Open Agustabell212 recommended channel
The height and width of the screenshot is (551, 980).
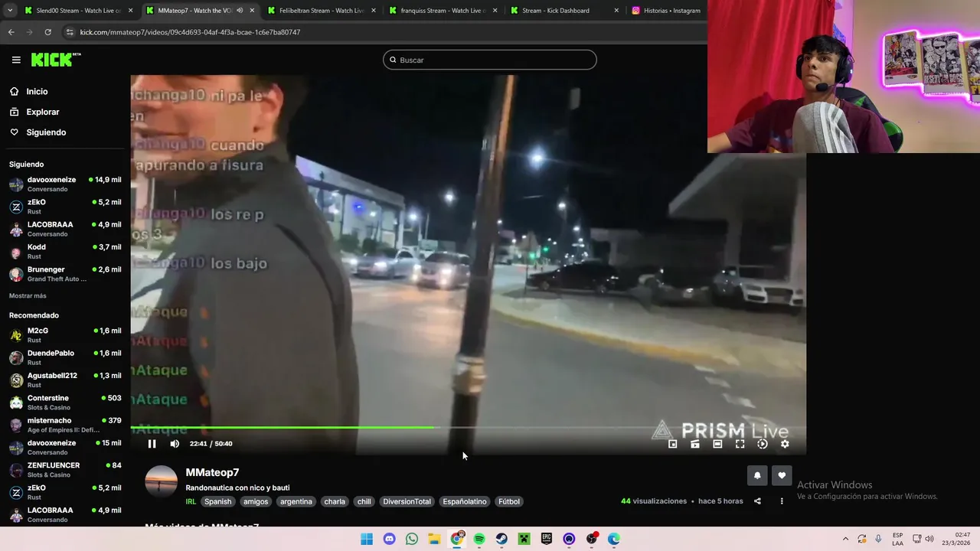click(x=65, y=380)
